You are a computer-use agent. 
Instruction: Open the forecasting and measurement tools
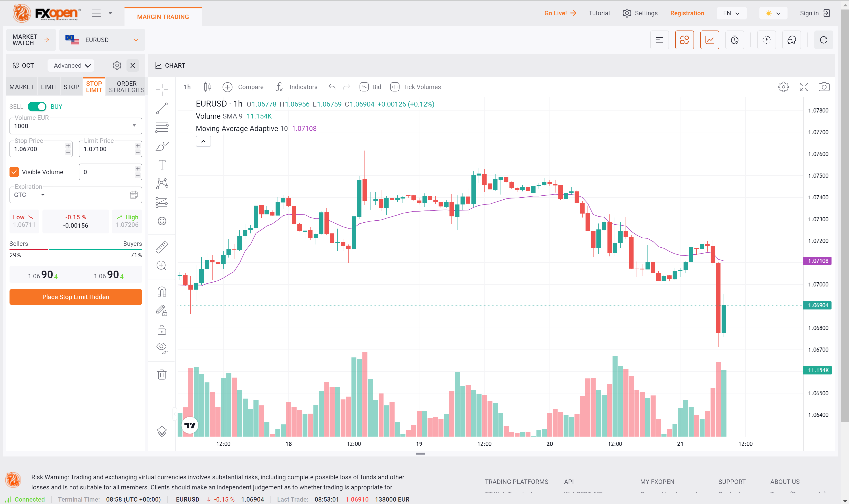(162, 202)
